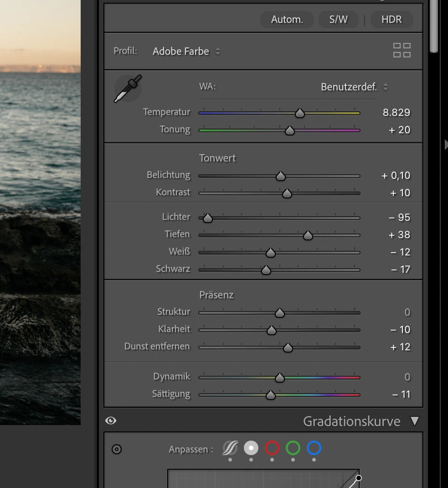Select the blue channel curve circle
Screen dimensions: 448x488
pyautogui.click(x=314, y=448)
